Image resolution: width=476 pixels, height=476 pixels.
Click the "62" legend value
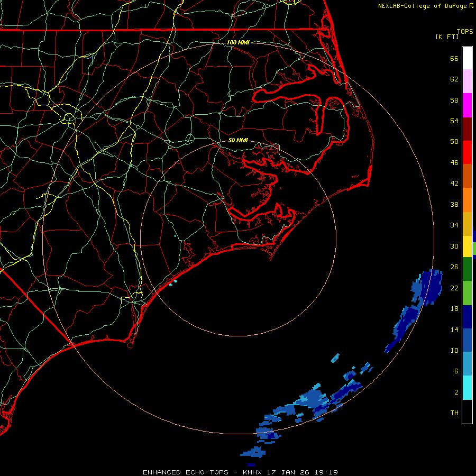tap(454, 79)
